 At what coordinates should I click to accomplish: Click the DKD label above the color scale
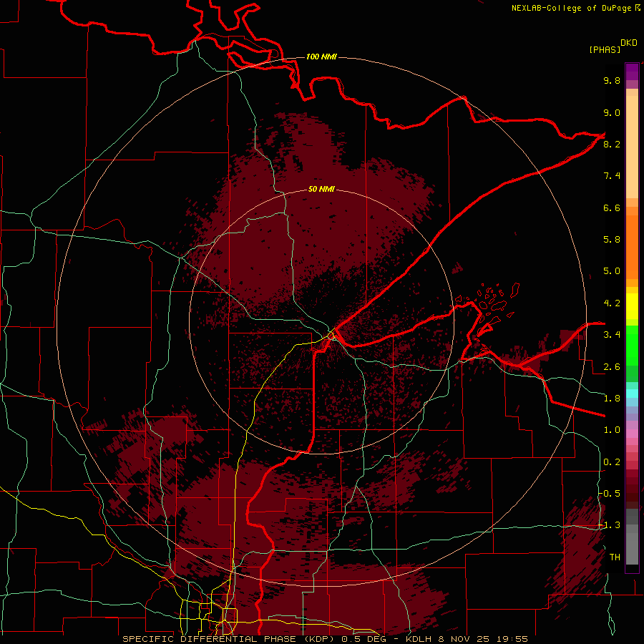click(629, 43)
